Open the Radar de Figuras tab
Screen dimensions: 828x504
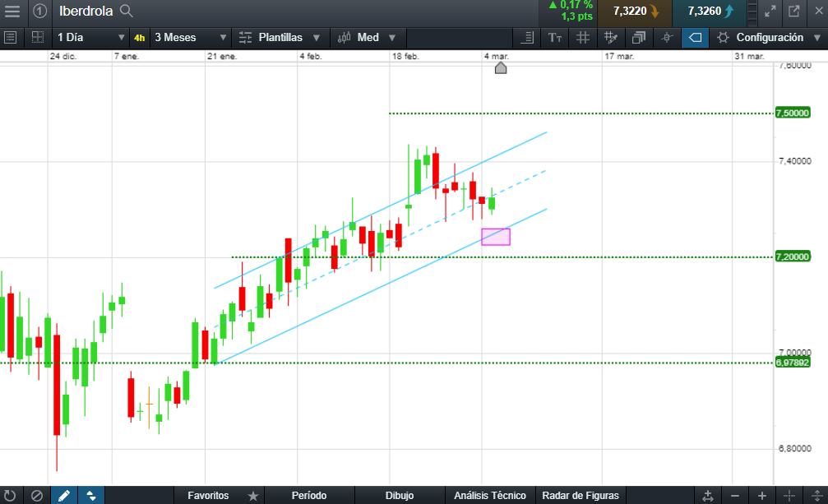point(581,496)
